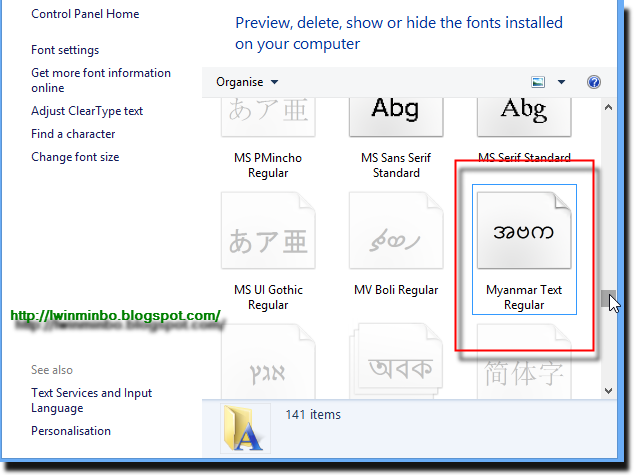The width and height of the screenshot is (634, 475).
Task: Open Change font size link
Action: click(75, 157)
